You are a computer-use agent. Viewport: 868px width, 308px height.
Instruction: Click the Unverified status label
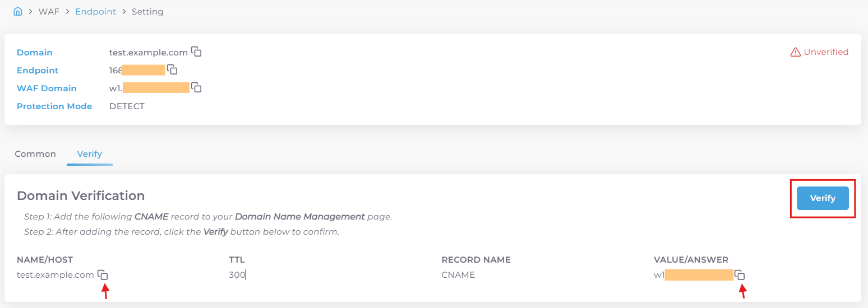[x=826, y=52]
